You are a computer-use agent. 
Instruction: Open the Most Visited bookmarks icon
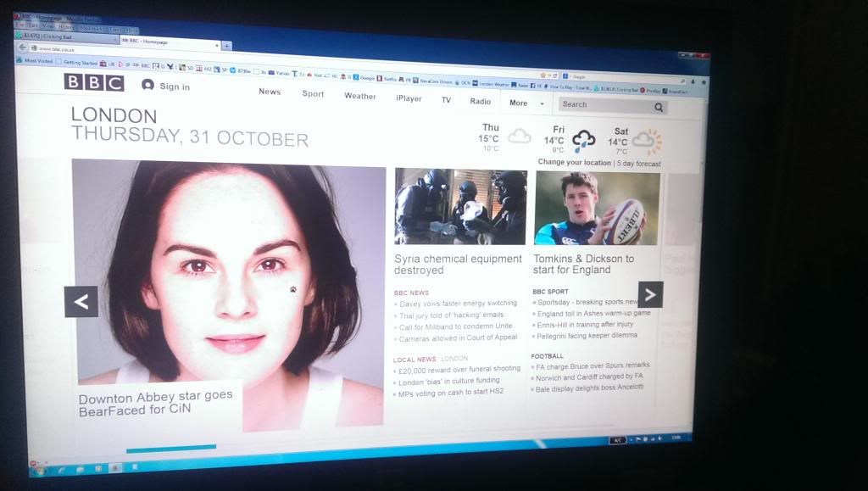tap(20, 60)
